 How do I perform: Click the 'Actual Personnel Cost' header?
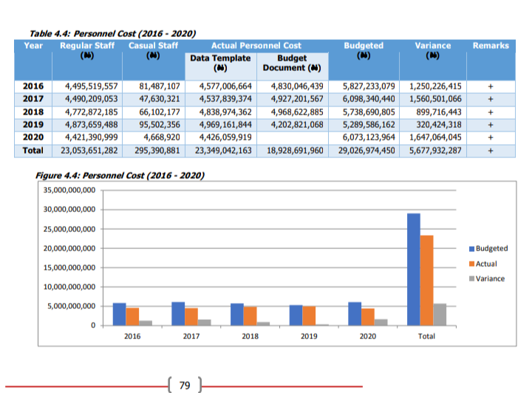pos(256,46)
